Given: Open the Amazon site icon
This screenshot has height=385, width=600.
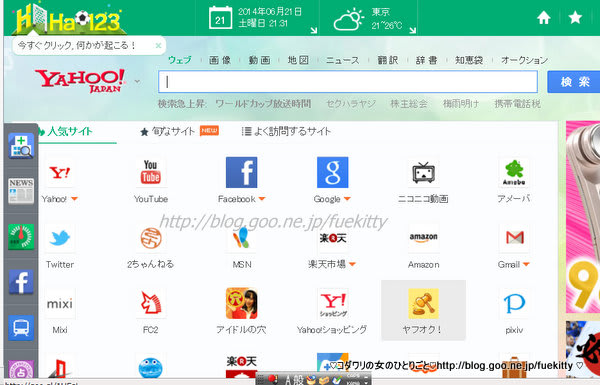Looking at the screenshot, I should [423, 238].
